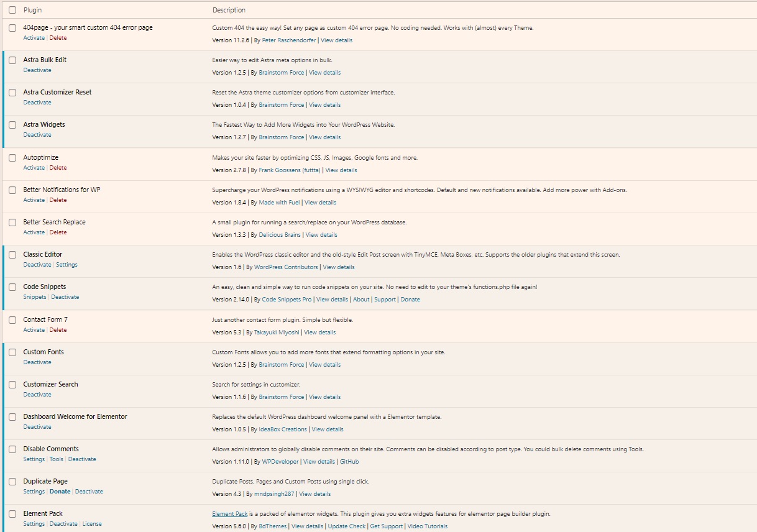The height and width of the screenshot is (532, 757).
Task: Open Delicious Brains author link
Action: (x=280, y=235)
